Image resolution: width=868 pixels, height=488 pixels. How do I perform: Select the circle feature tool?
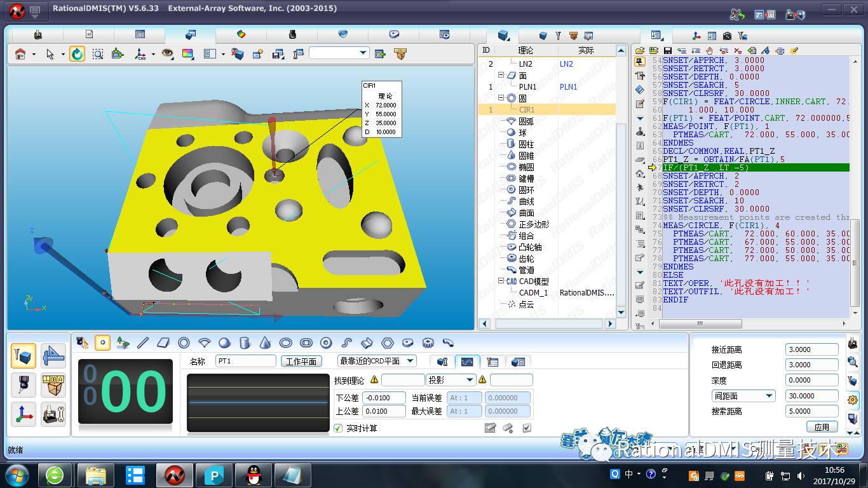coord(184,343)
